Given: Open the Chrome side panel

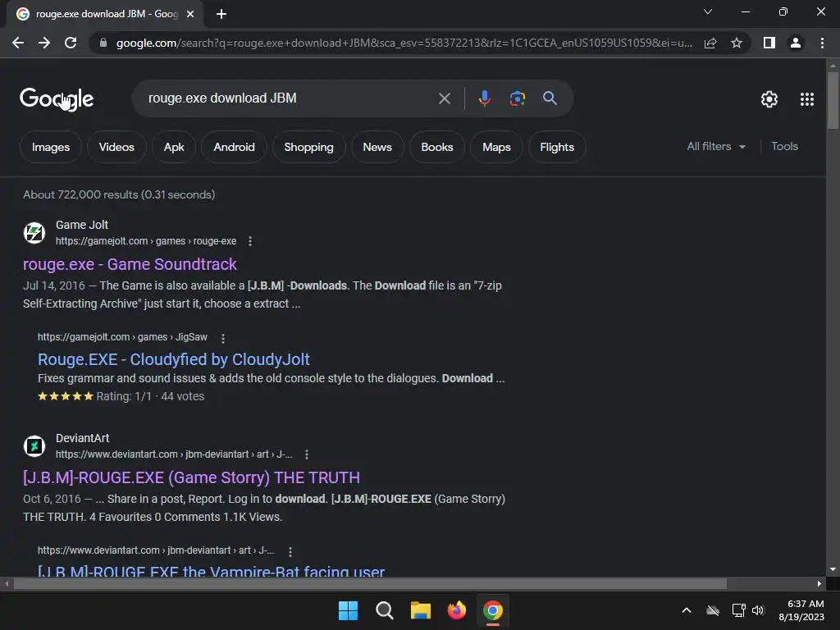Looking at the screenshot, I should pyautogui.click(x=769, y=43).
